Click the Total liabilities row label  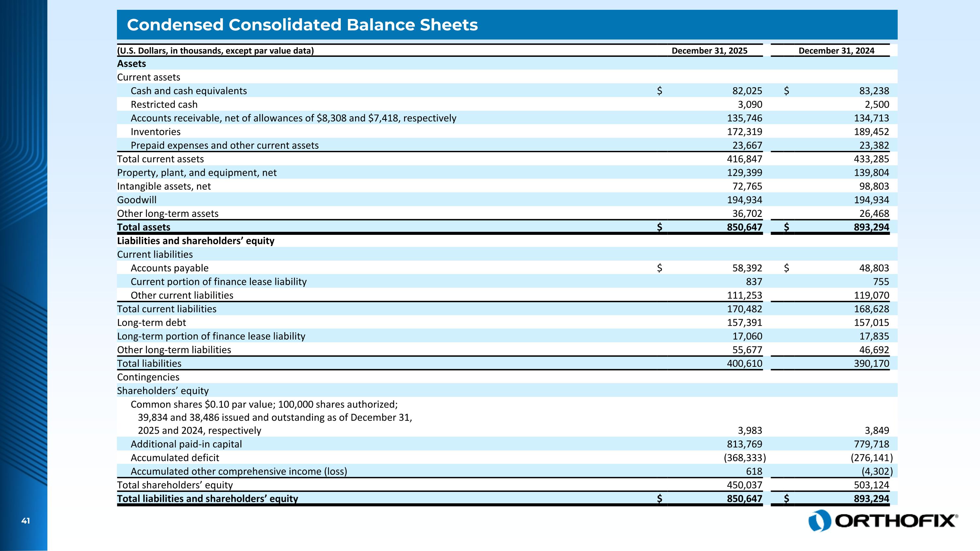click(x=149, y=364)
